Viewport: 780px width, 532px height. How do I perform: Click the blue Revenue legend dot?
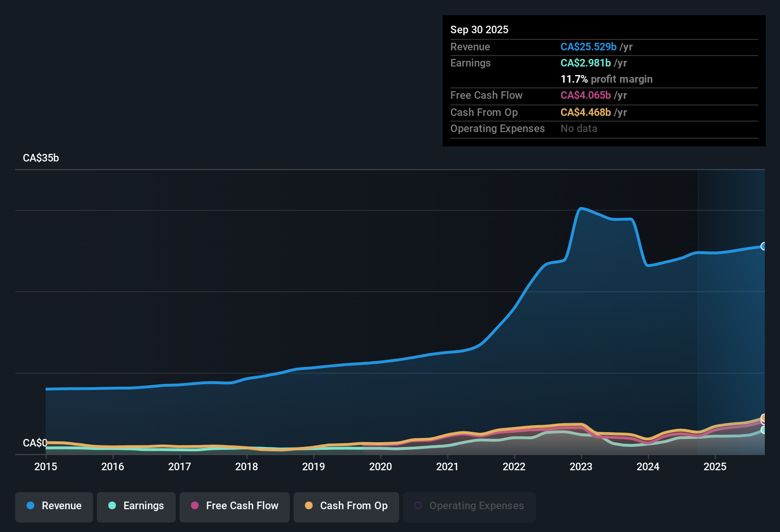[x=30, y=506]
